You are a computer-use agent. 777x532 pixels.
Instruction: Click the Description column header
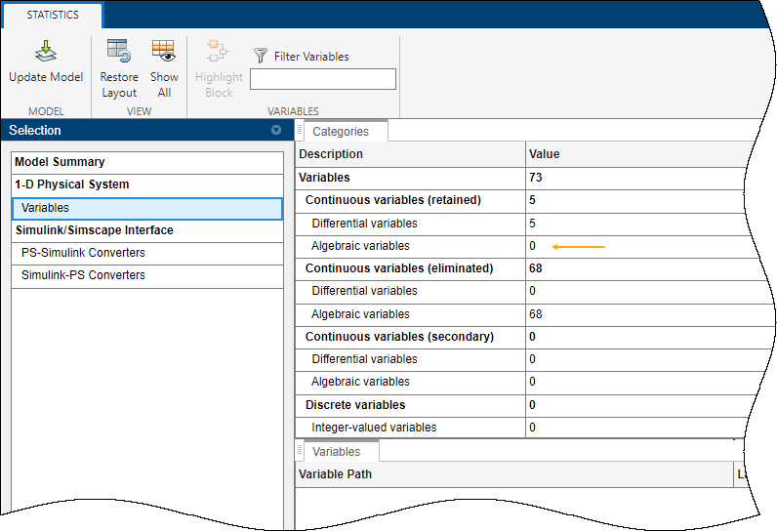[331, 154]
